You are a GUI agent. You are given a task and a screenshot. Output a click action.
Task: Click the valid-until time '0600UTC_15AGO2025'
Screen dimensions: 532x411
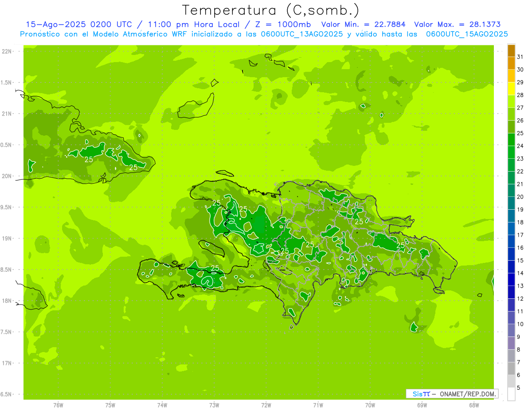click(x=467, y=34)
